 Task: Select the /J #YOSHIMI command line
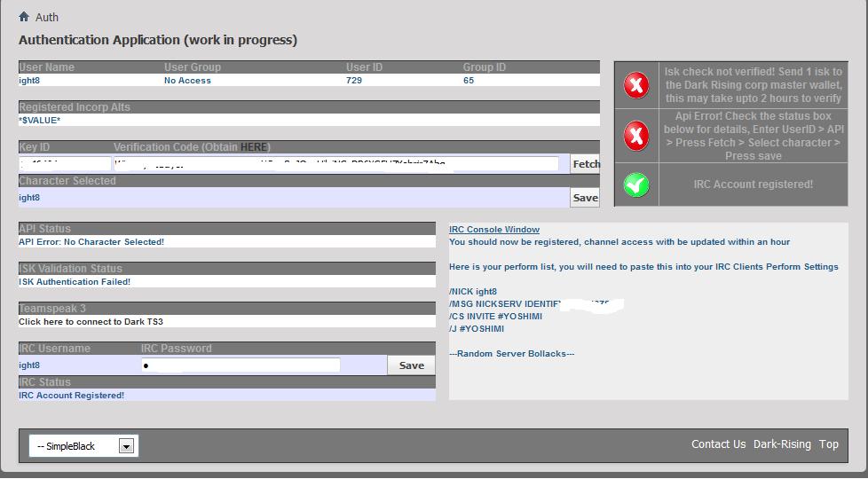tap(477, 328)
